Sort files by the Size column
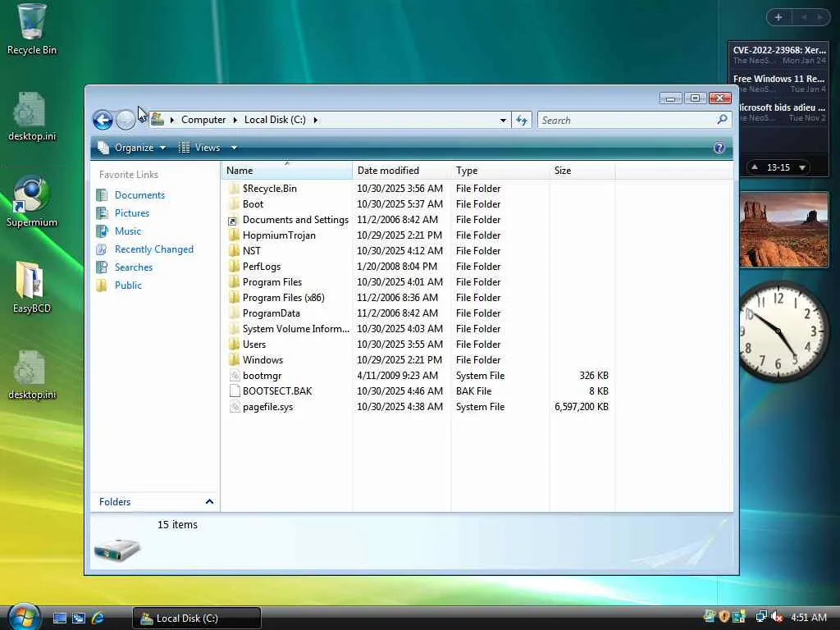The image size is (840, 630). pyautogui.click(x=563, y=171)
